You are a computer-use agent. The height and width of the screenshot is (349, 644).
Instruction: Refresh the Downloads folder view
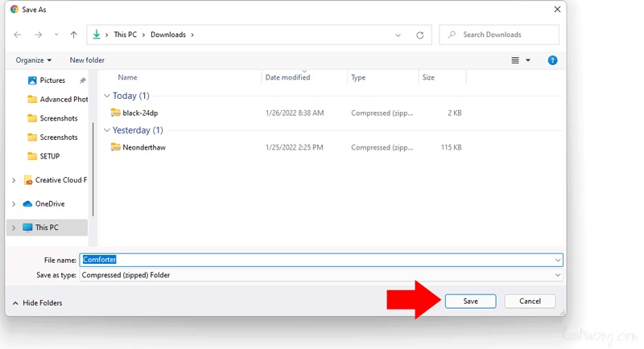pyautogui.click(x=420, y=35)
